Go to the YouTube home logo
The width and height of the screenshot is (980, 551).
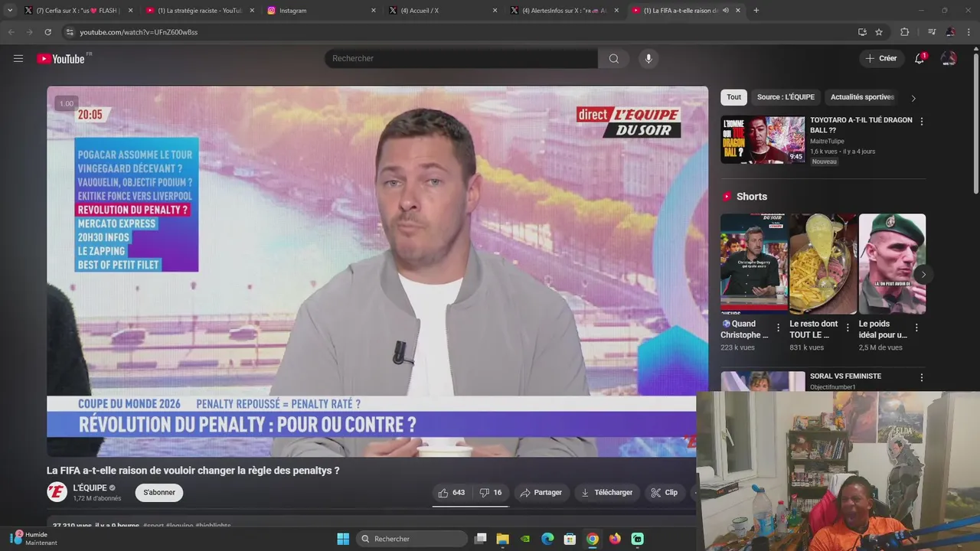(61, 58)
